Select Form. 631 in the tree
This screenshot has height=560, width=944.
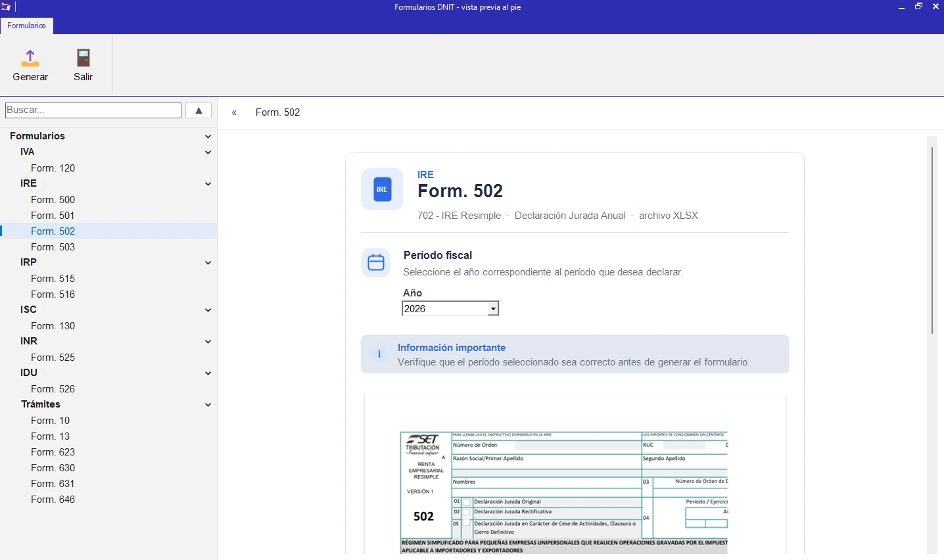click(53, 484)
